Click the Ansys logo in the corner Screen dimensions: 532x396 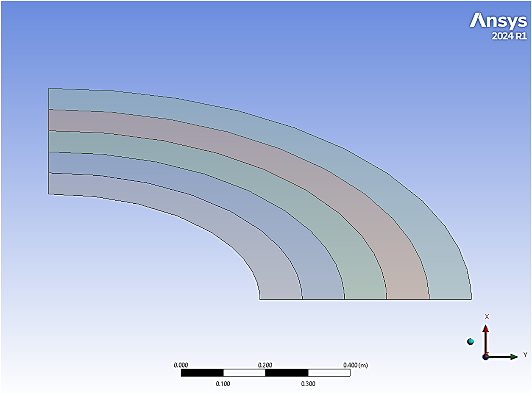point(498,20)
